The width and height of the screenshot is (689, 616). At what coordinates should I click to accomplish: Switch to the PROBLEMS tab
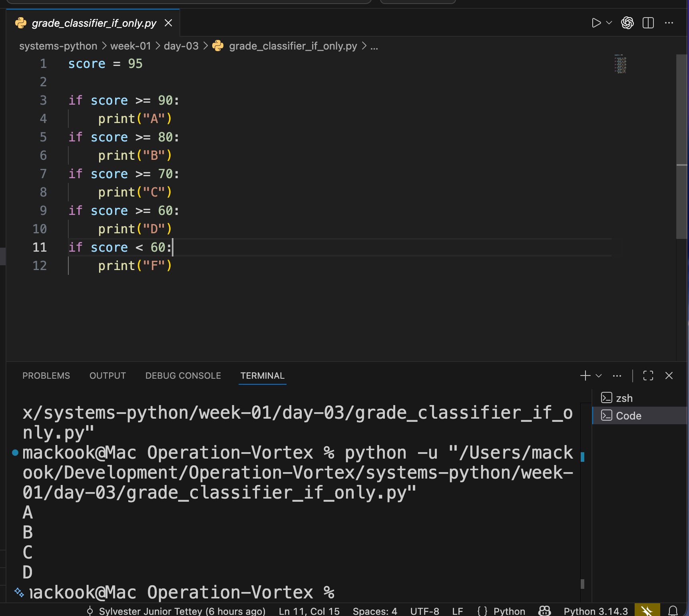(46, 376)
